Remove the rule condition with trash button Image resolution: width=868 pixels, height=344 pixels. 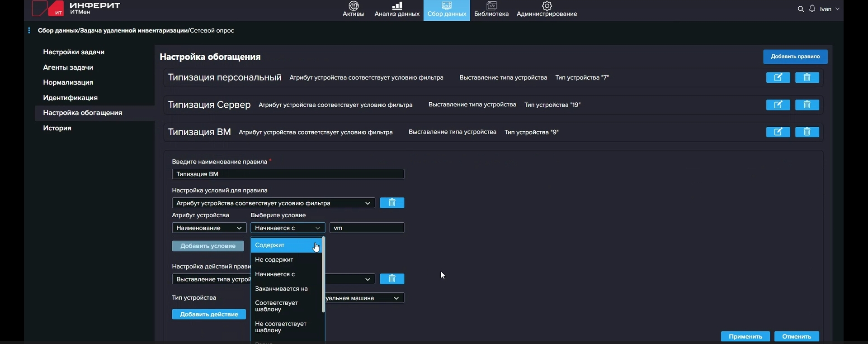point(392,203)
